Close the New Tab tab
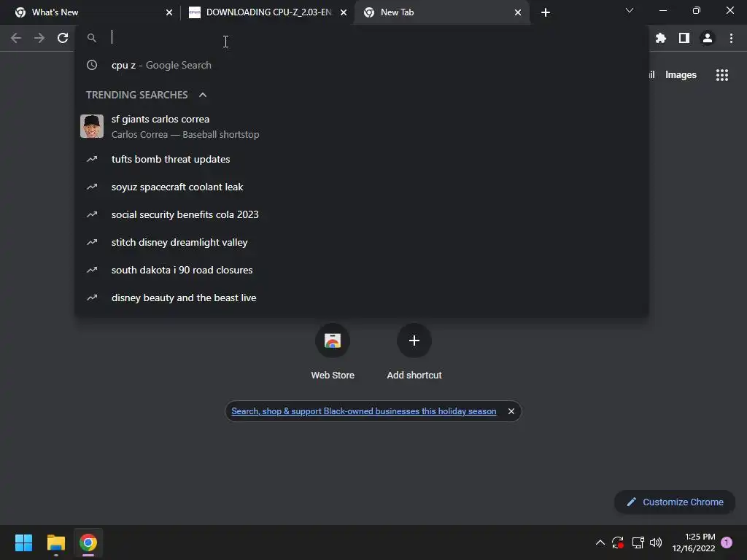The image size is (747, 560). [518, 12]
